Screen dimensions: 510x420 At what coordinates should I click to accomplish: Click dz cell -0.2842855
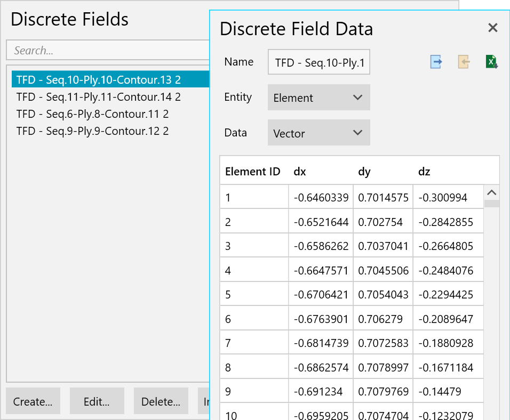(x=448, y=222)
